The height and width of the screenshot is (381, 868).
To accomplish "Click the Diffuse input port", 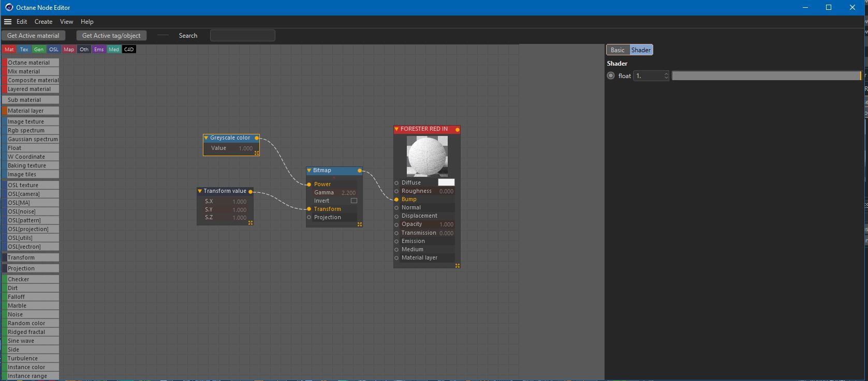I will (x=396, y=183).
